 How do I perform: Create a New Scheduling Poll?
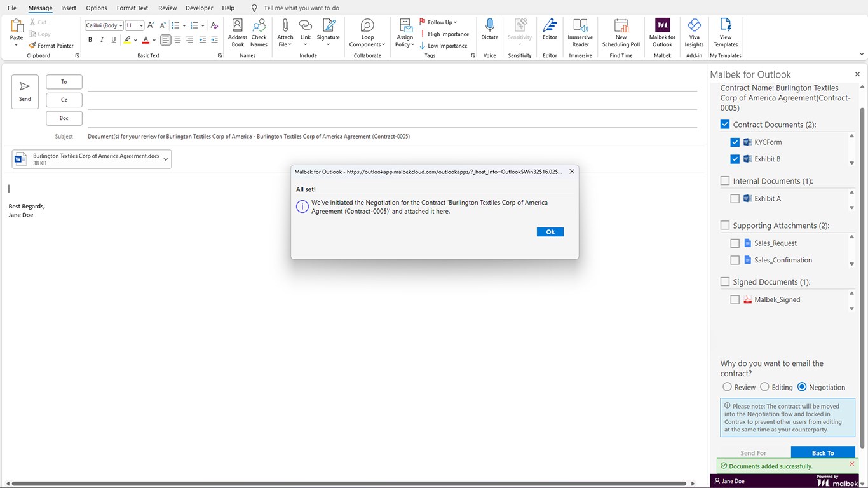pos(621,33)
